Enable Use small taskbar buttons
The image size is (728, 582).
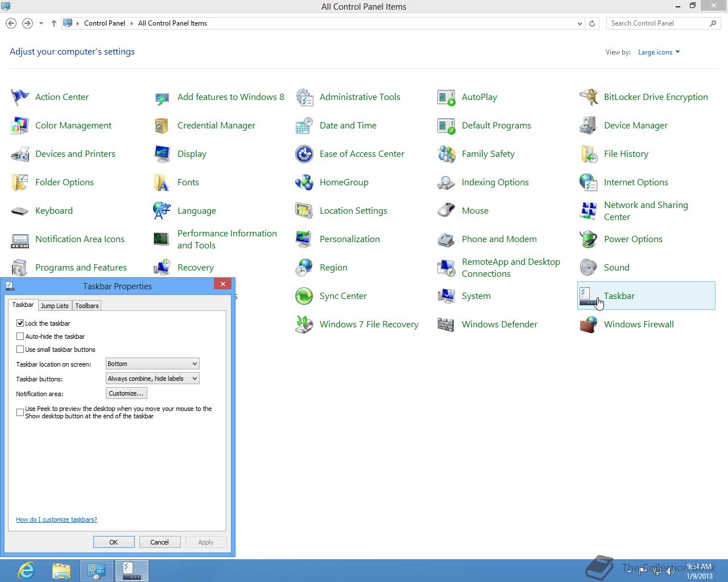point(20,349)
